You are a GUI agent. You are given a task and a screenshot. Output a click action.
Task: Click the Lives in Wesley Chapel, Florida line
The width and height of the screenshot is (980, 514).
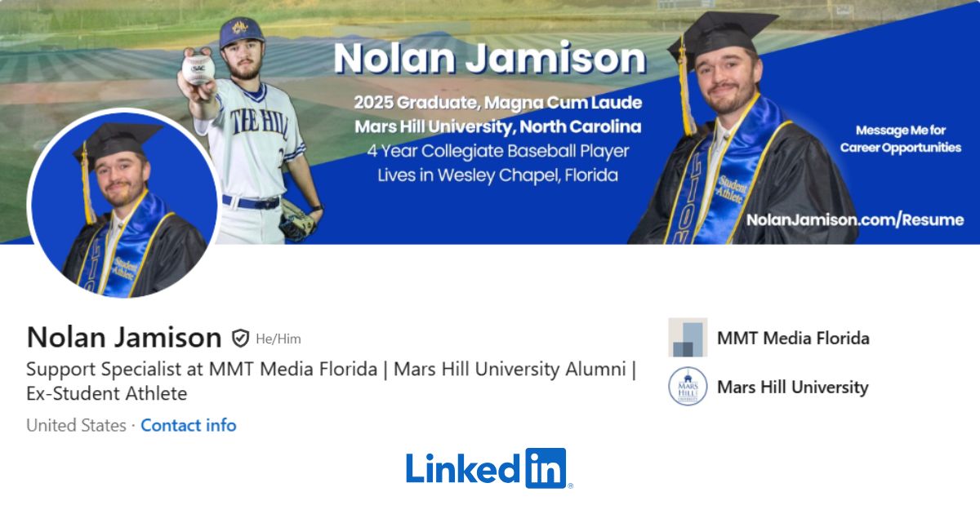click(x=497, y=175)
